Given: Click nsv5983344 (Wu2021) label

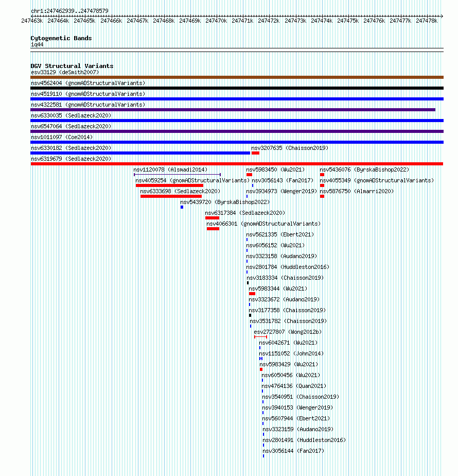Looking at the screenshot, I should coord(278,288).
